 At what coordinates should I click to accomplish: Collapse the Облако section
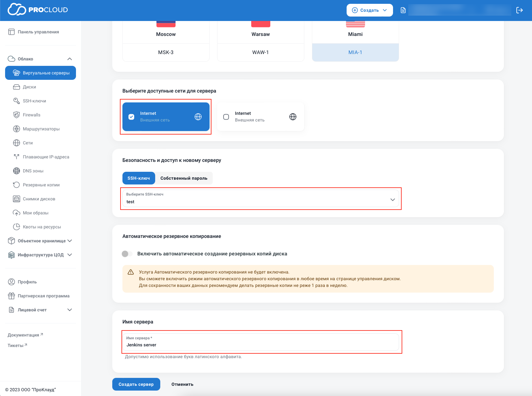click(70, 59)
